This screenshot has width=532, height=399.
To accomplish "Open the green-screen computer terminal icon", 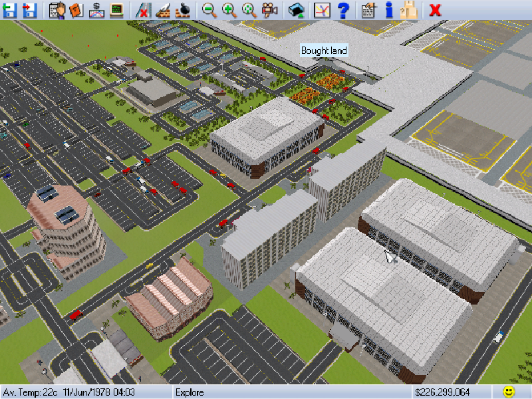I will (116, 9).
